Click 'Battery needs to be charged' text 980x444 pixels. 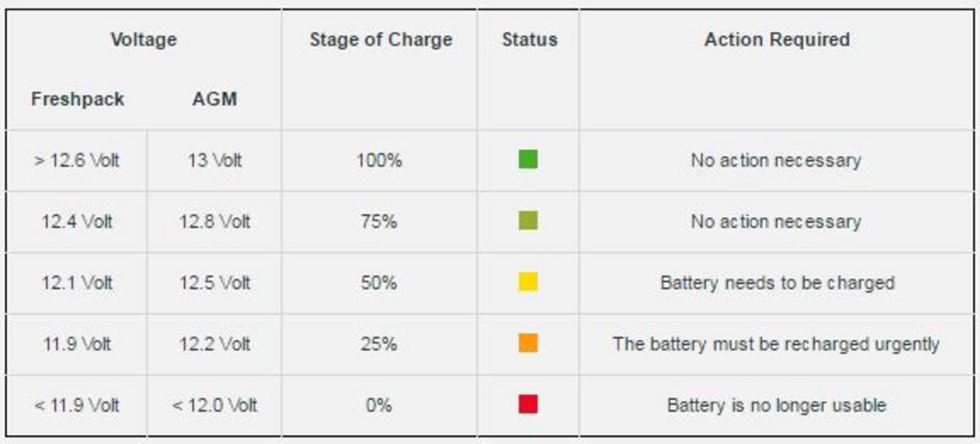tap(777, 283)
